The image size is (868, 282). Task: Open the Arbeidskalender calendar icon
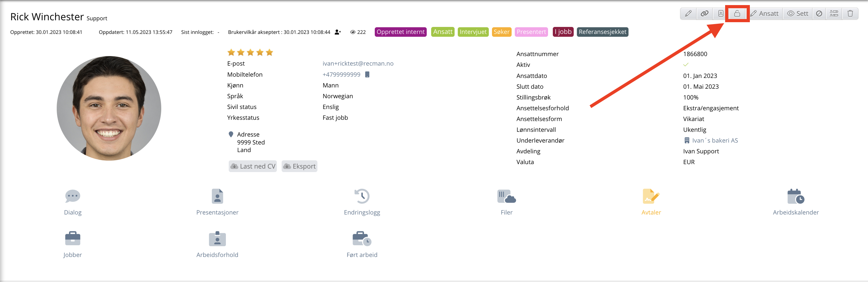click(795, 196)
